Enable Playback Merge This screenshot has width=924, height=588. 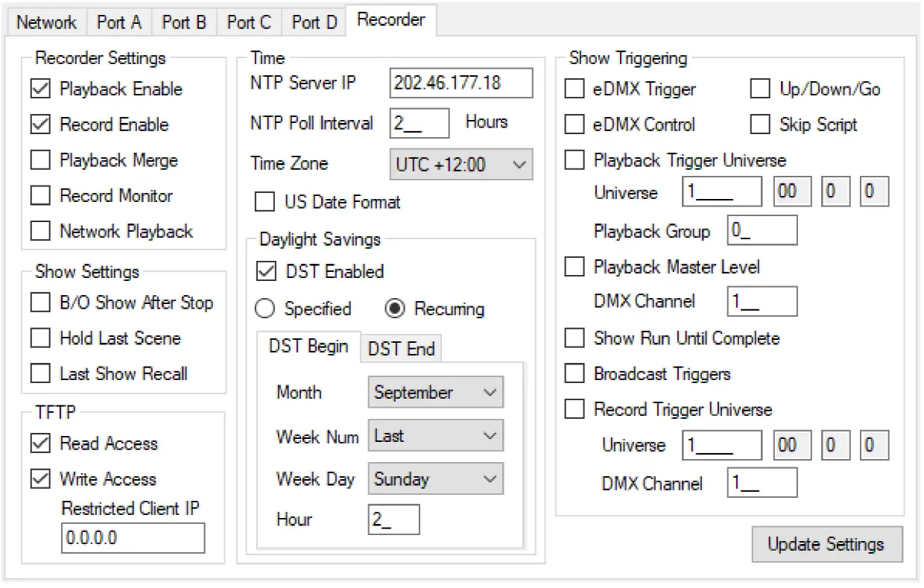click(40, 160)
